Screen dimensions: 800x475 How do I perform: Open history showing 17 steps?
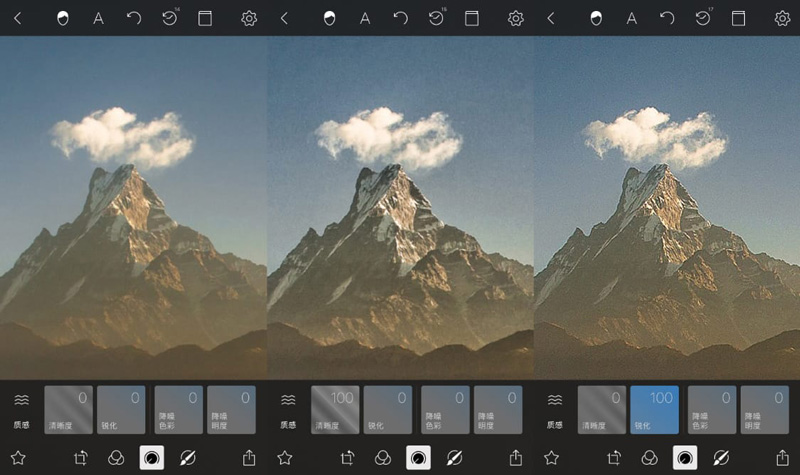703,18
